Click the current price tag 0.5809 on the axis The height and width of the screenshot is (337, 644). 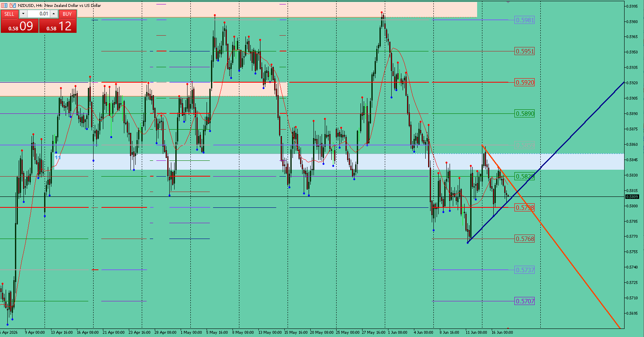click(x=632, y=197)
